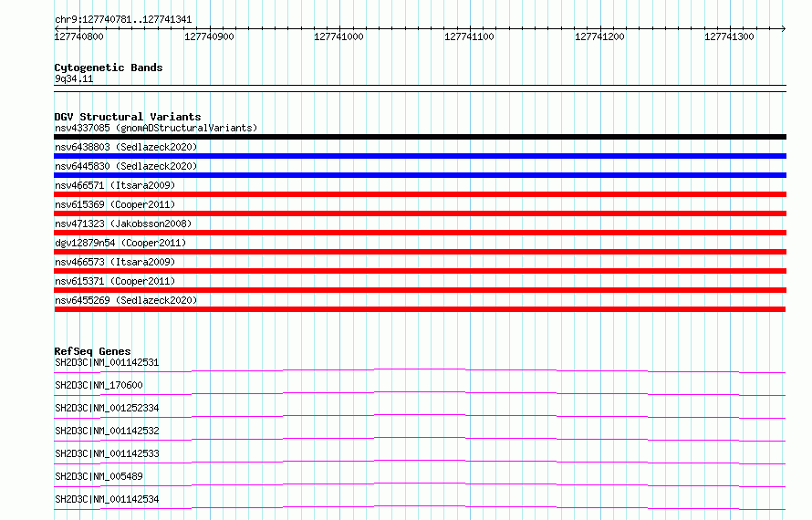Click the black bar for nsv4337085

[x=420, y=137]
